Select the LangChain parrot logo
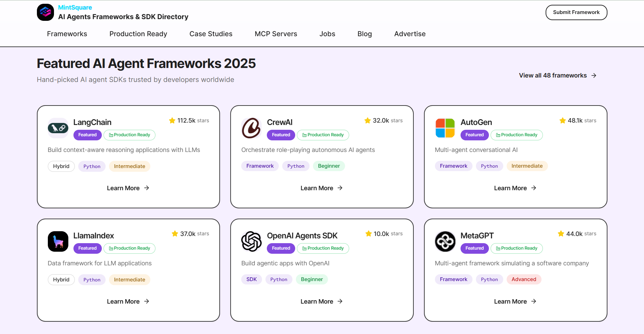The width and height of the screenshot is (644, 334). point(58,128)
